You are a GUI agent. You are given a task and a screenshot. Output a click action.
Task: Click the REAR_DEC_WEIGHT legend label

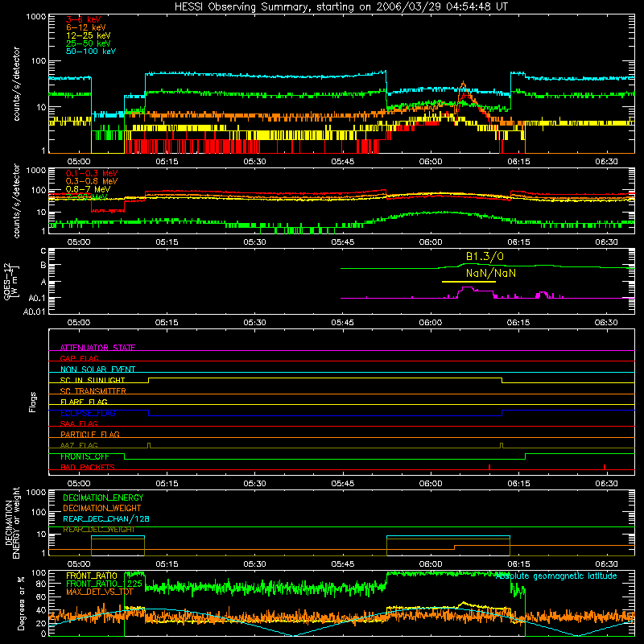(98, 530)
